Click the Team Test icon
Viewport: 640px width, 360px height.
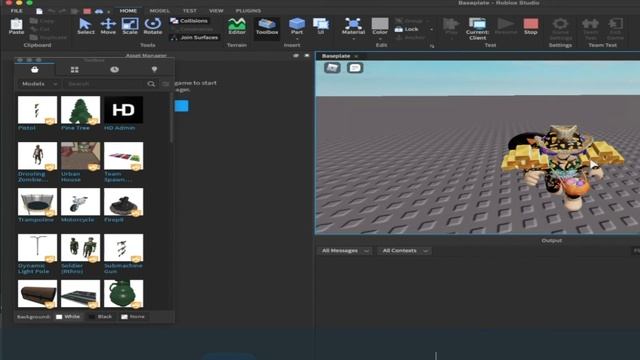point(590,29)
